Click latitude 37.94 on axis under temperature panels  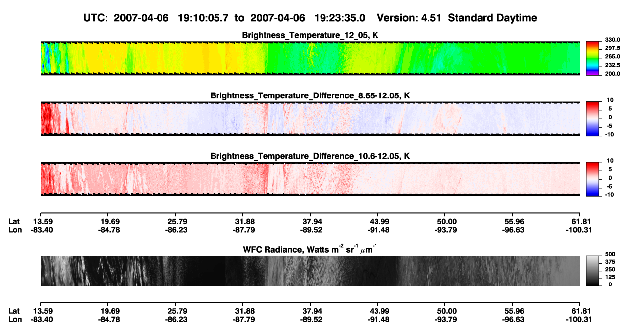click(x=310, y=221)
